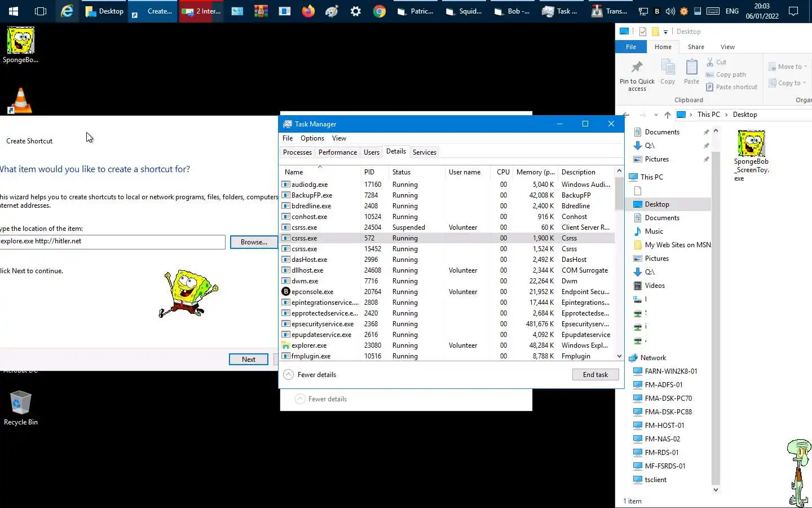Launch WinRAR from the taskbar
Screen dimensions: 812x508
tap(261, 11)
